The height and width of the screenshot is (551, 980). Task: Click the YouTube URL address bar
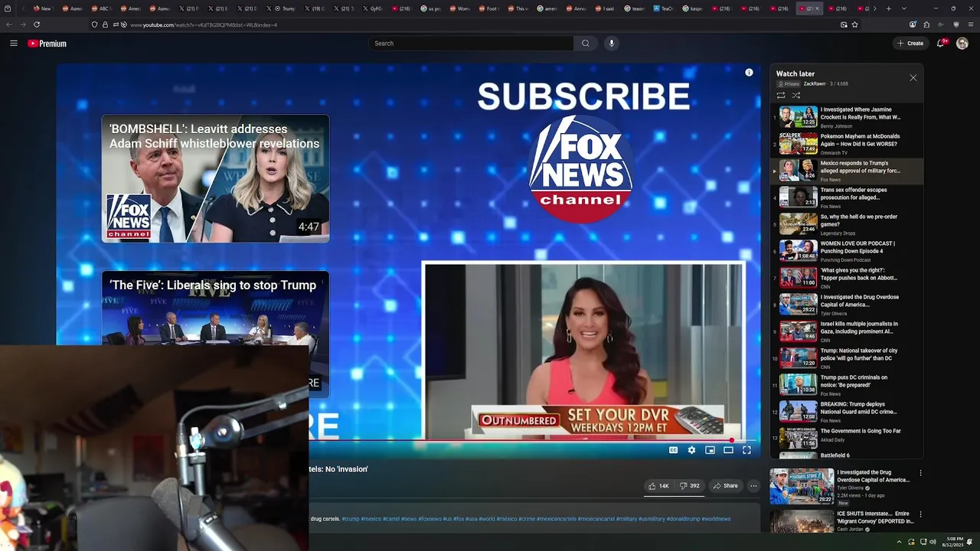(459, 24)
